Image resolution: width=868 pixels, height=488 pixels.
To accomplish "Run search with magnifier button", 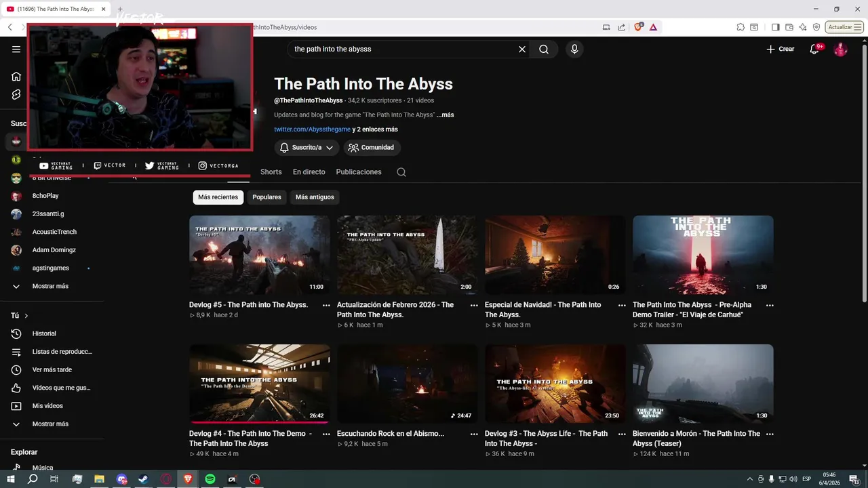I will click(544, 49).
